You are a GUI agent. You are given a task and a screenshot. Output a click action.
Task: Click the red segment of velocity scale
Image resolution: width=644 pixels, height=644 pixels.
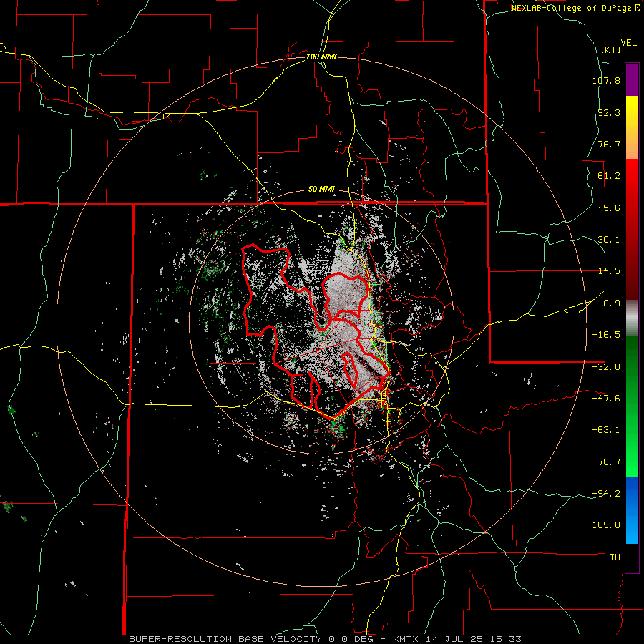coord(632,229)
